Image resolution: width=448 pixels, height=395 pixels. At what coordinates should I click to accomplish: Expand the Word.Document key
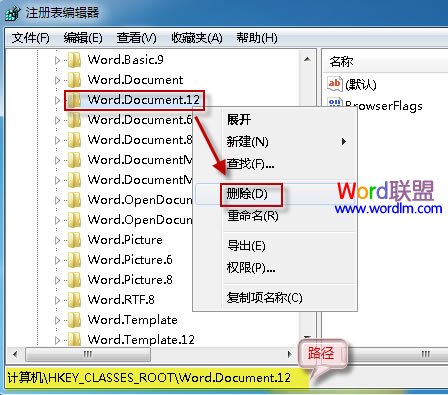point(57,80)
